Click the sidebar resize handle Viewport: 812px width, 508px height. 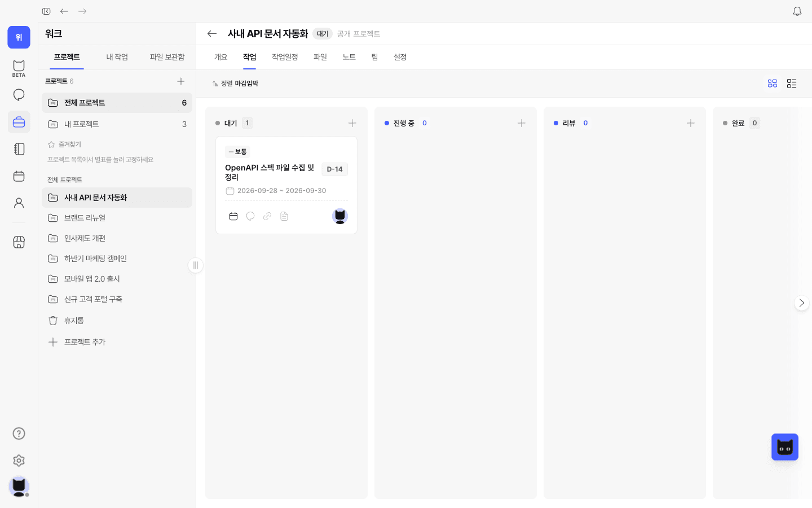click(x=195, y=265)
